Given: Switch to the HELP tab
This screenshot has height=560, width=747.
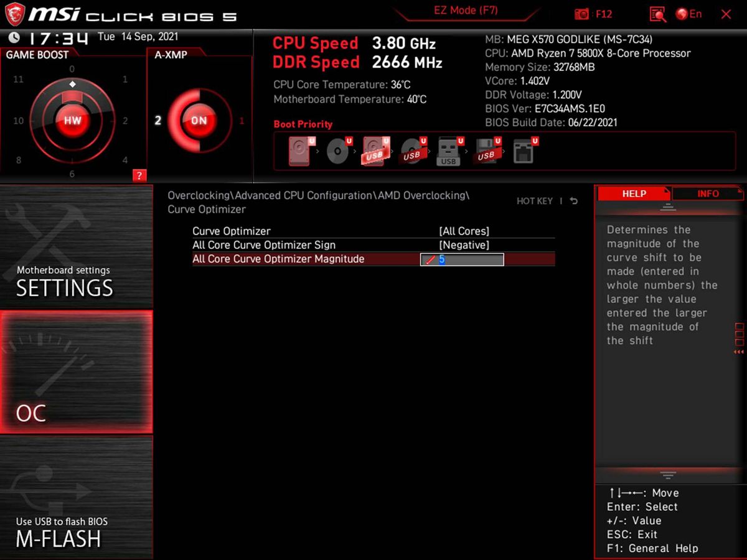Looking at the screenshot, I should (x=634, y=194).
